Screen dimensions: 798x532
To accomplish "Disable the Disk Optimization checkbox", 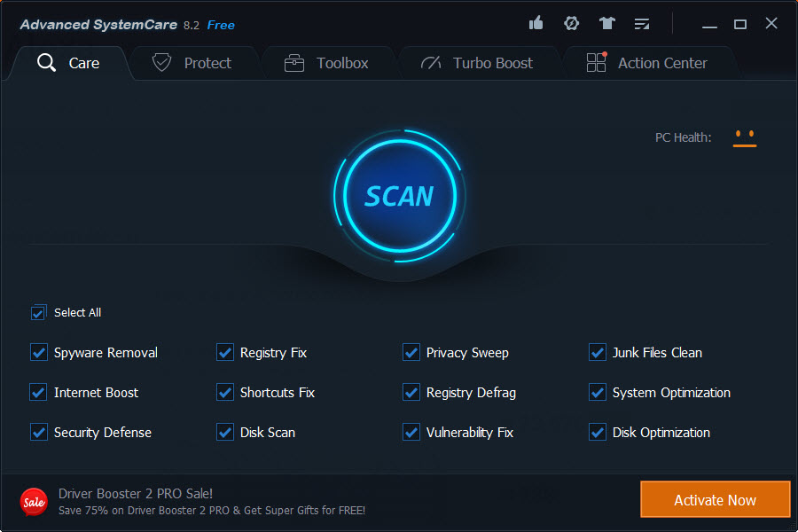I will click(x=598, y=433).
